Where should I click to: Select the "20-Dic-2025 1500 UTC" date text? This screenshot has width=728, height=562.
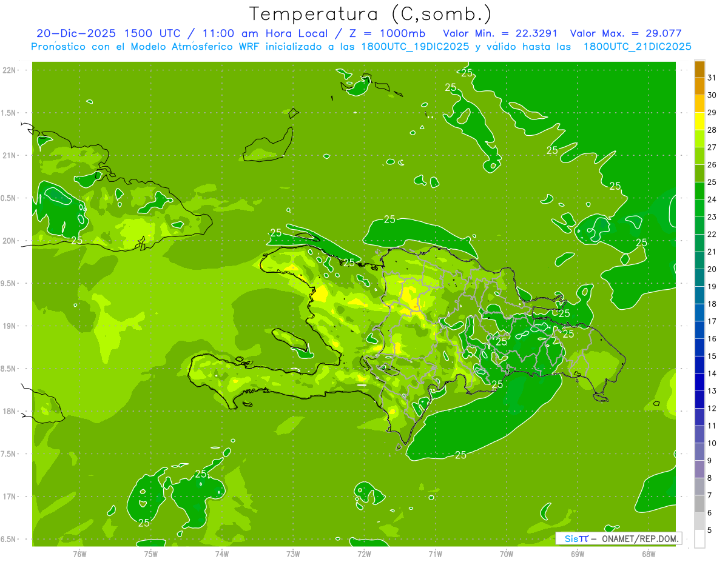click(108, 33)
